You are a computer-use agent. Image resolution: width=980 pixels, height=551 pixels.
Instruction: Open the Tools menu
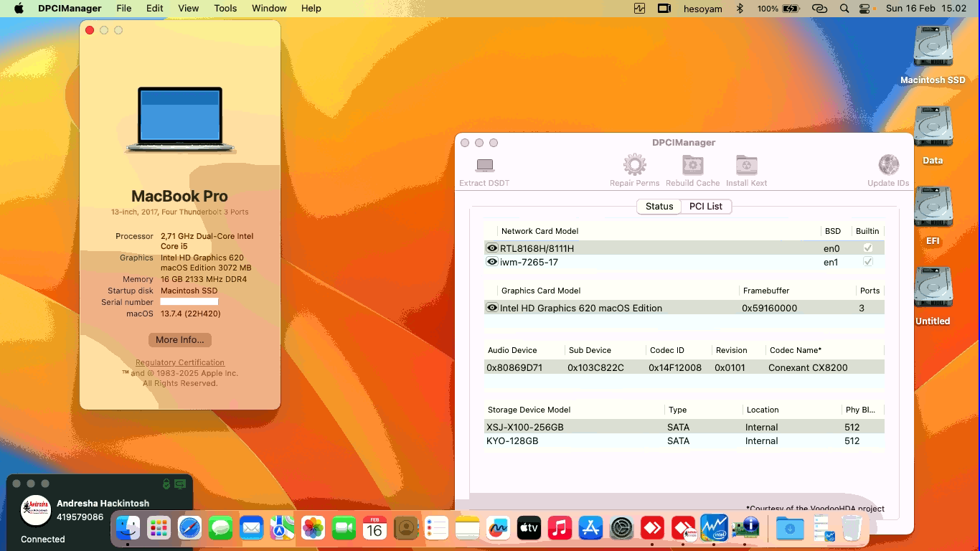225,8
